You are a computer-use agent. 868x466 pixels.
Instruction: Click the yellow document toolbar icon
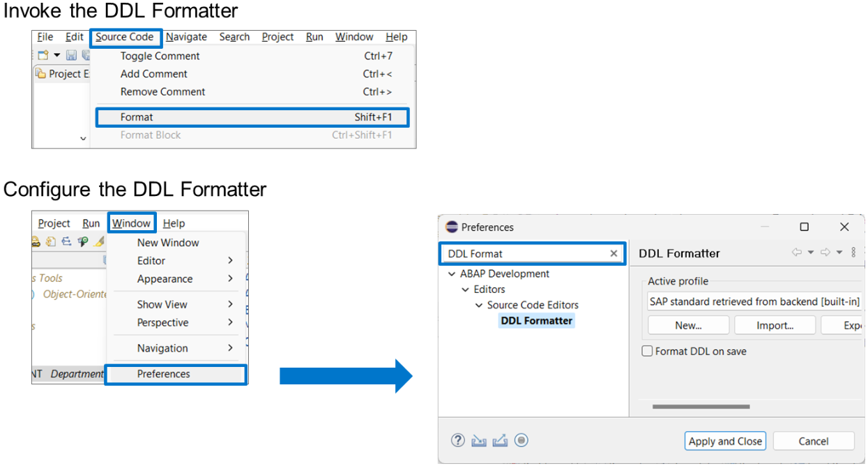pos(51,241)
